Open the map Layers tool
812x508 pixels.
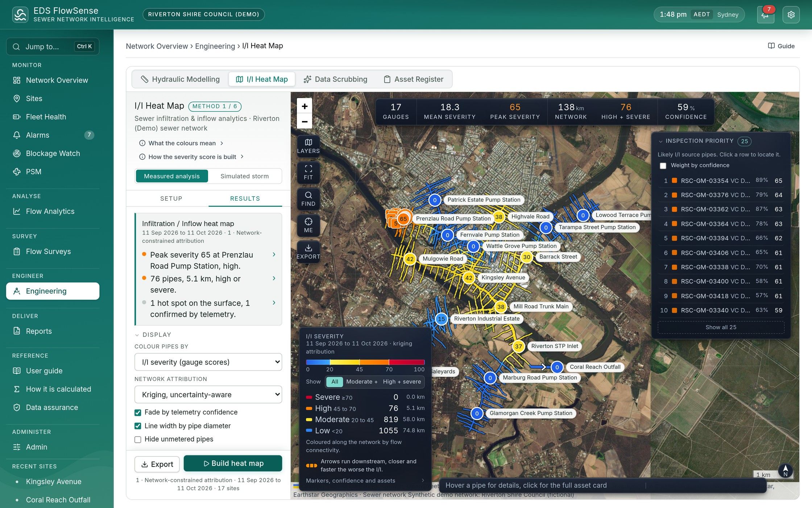coord(308,146)
